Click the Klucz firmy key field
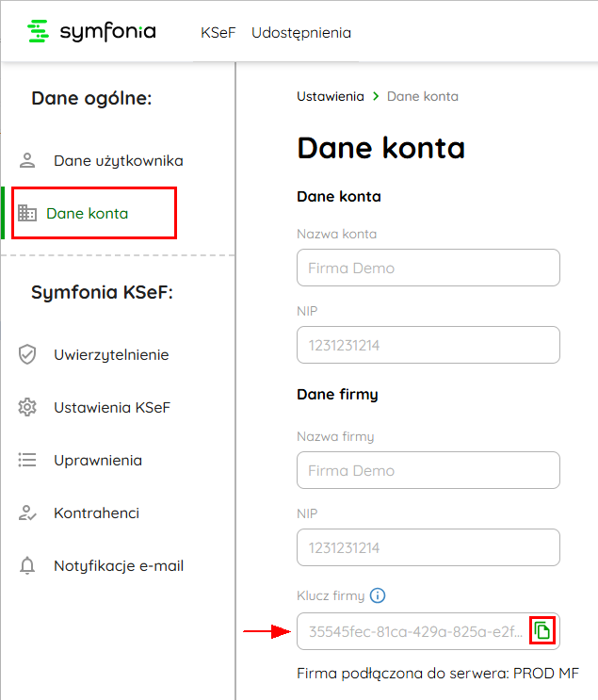598x700 pixels. coord(428,631)
